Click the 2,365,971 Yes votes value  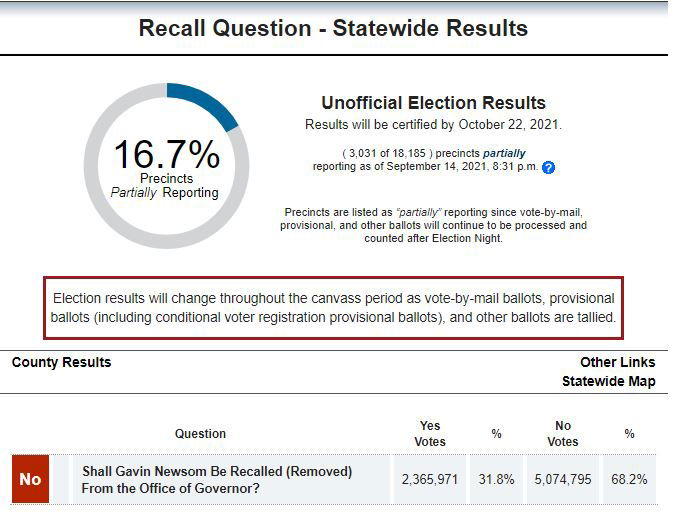pyautogui.click(x=430, y=480)
